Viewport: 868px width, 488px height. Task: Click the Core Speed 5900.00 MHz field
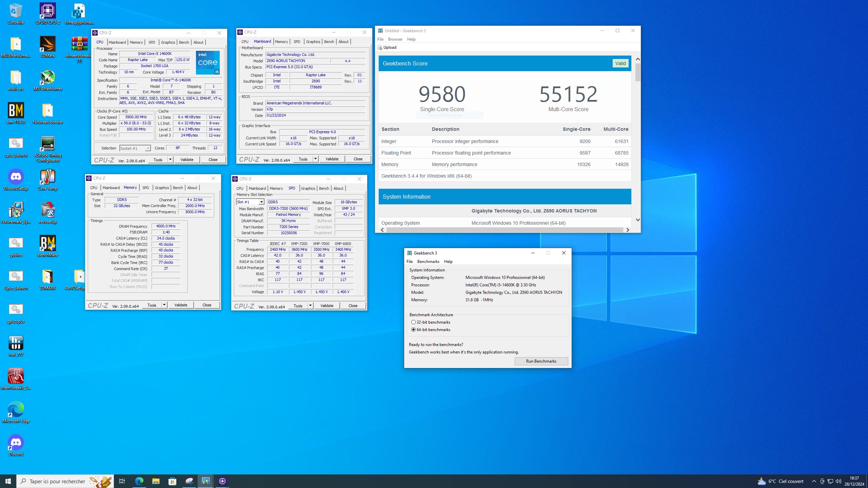[136, 117]
